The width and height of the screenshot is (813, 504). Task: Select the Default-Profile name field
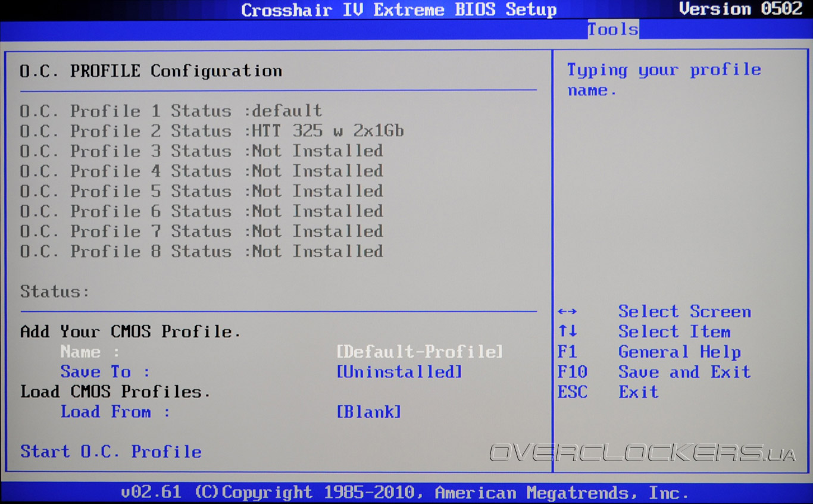pyautogui.click(x=420, y=352)
